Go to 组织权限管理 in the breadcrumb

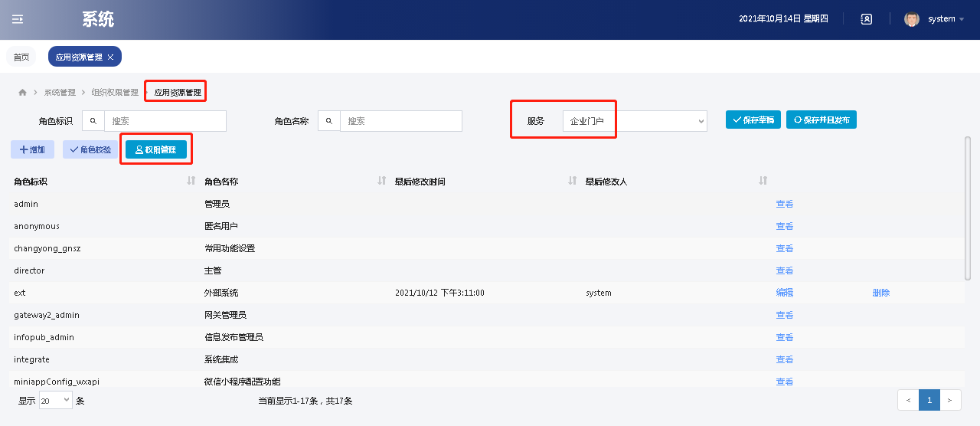click(115, 93)
